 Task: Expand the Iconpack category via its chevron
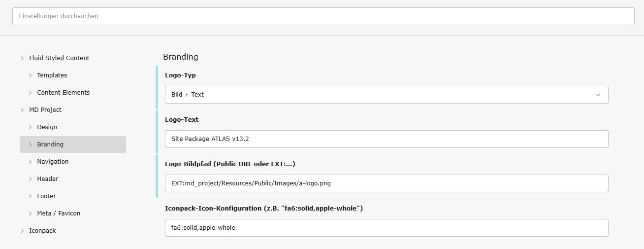click(x=22, y=231)
